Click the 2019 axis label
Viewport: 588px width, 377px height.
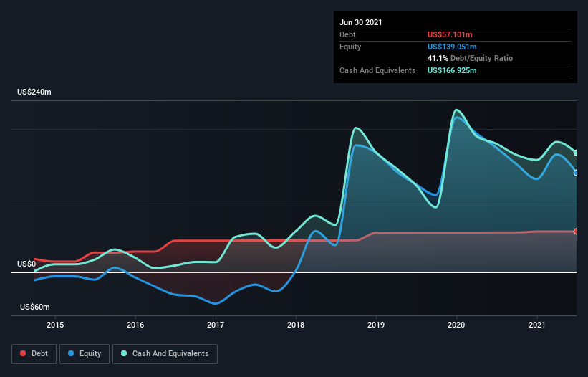[376, 325]
